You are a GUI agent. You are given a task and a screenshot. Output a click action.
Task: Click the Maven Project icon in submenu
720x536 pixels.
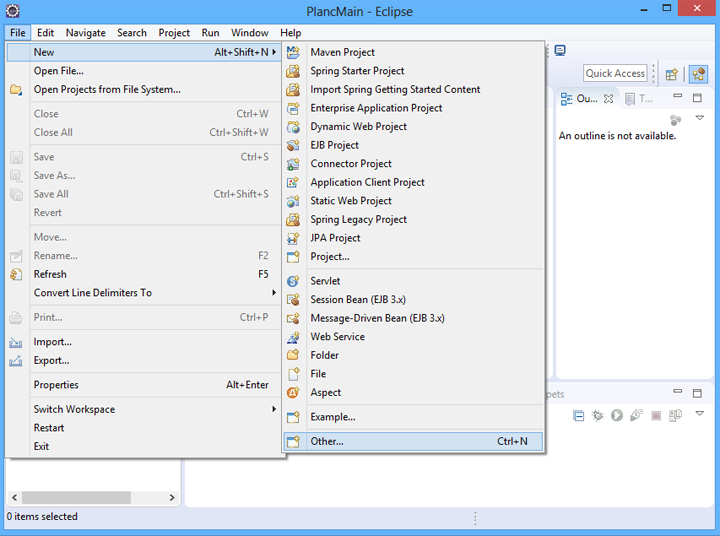[x=293, y=52]
